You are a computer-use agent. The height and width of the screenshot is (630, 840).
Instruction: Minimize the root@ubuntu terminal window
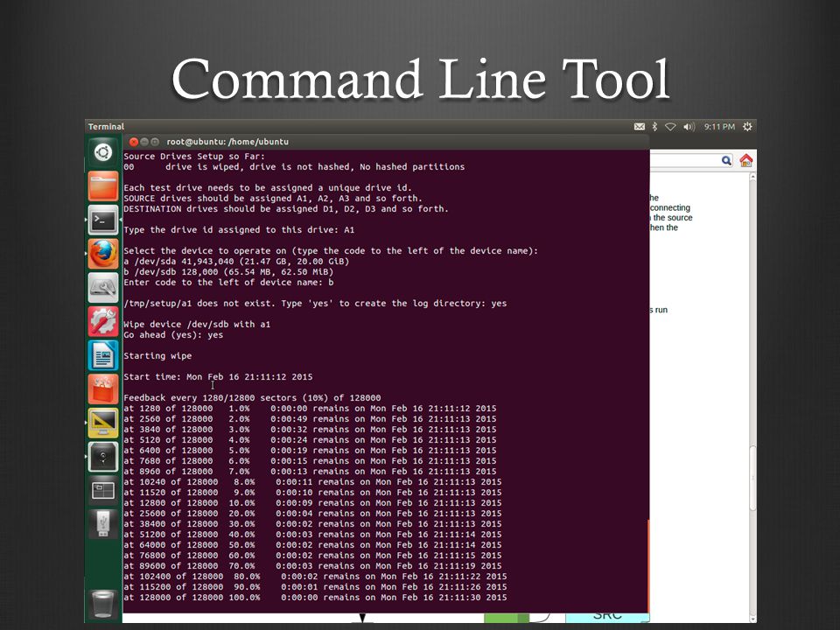pyautogui.click(x=144, y=142)
